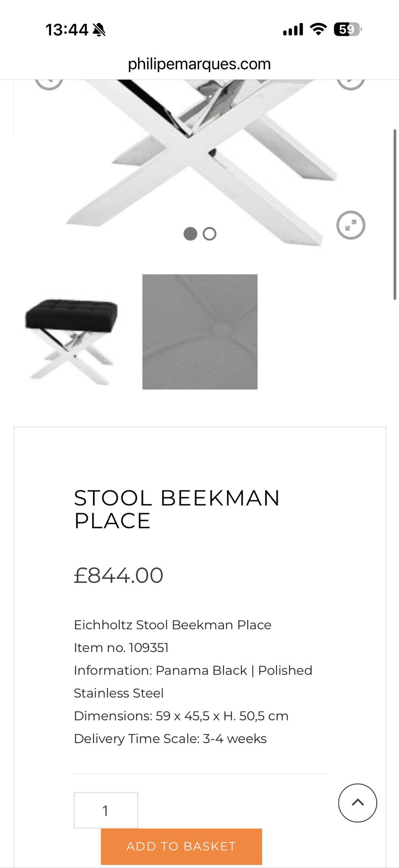Go to the next product image arrow
This screenshot has width=399, height=868.
coord(351,82)
